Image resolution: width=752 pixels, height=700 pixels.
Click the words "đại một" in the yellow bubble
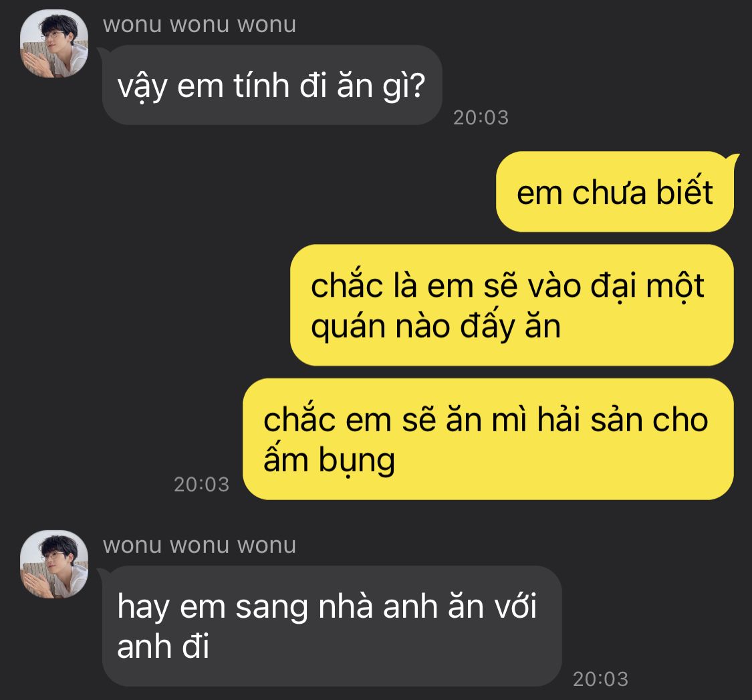[647, 286]
